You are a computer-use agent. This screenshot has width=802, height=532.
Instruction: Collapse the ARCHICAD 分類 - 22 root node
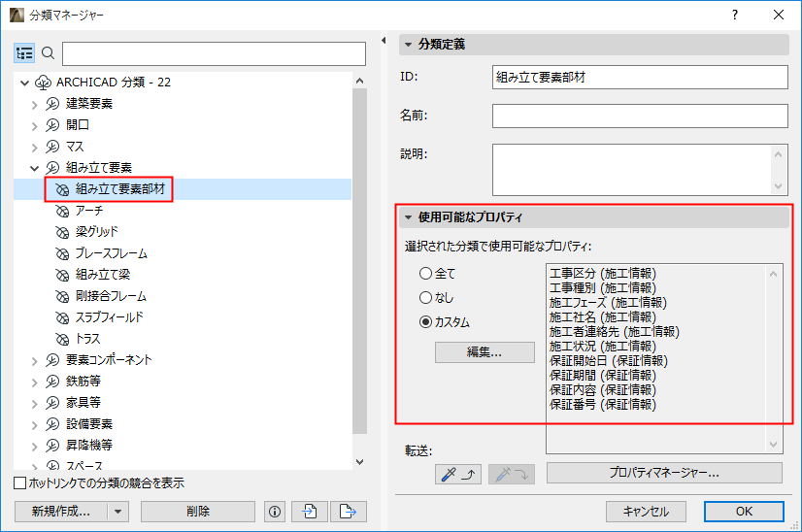(x=24, y=83)
